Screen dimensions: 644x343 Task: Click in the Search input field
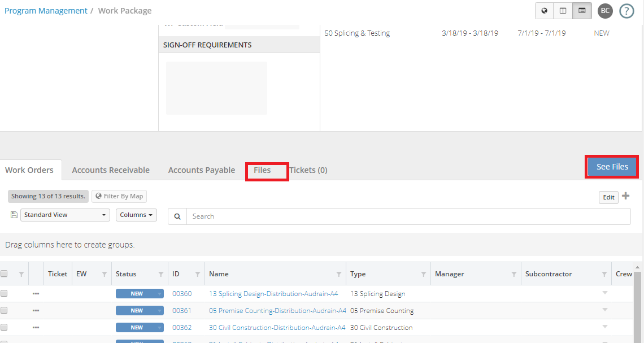408,216
